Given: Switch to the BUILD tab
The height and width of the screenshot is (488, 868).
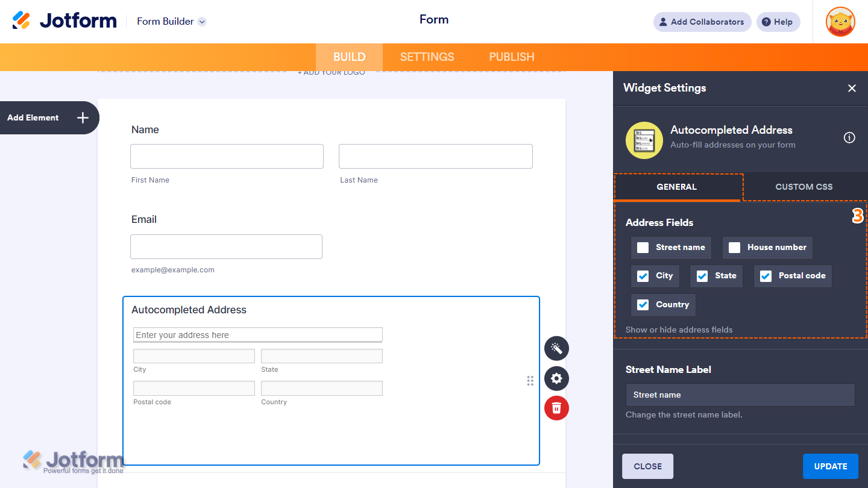Looking at the screenshot, I should pyautogui.click(x=350, y=57).
